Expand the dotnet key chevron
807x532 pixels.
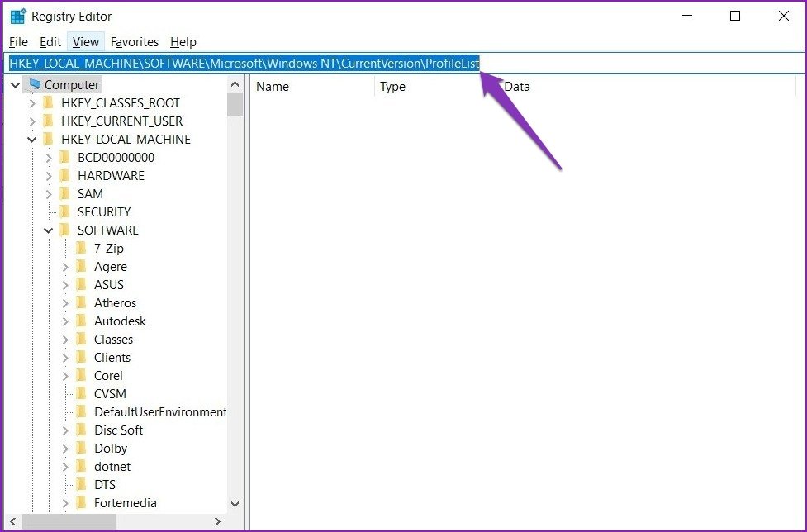pyautogui.click(x=65, y=467)
